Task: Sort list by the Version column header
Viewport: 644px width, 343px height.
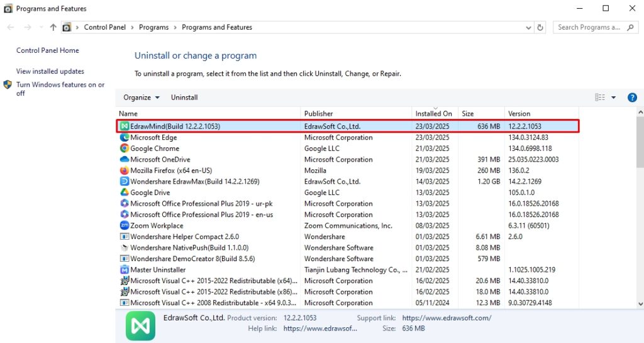Action: (x=541, y=113)
